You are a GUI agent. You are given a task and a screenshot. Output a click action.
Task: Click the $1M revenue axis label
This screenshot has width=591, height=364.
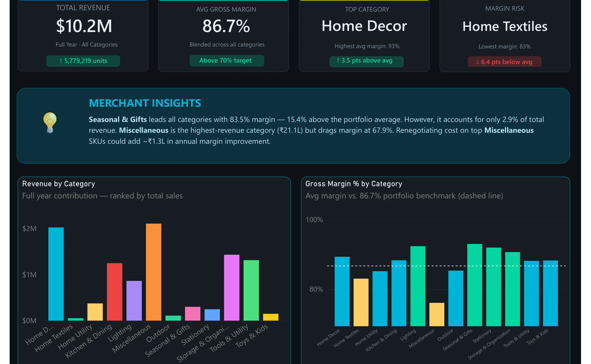tap(29, 275)
